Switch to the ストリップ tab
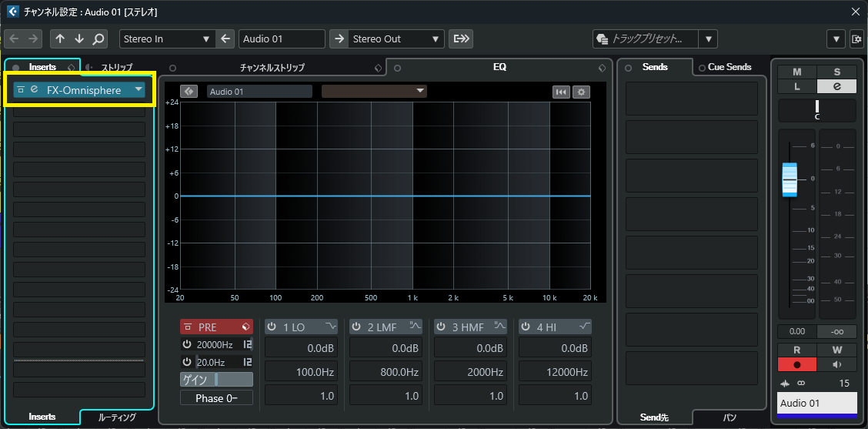868x429 pixels. pyautogui.click(x=117, y=68)
